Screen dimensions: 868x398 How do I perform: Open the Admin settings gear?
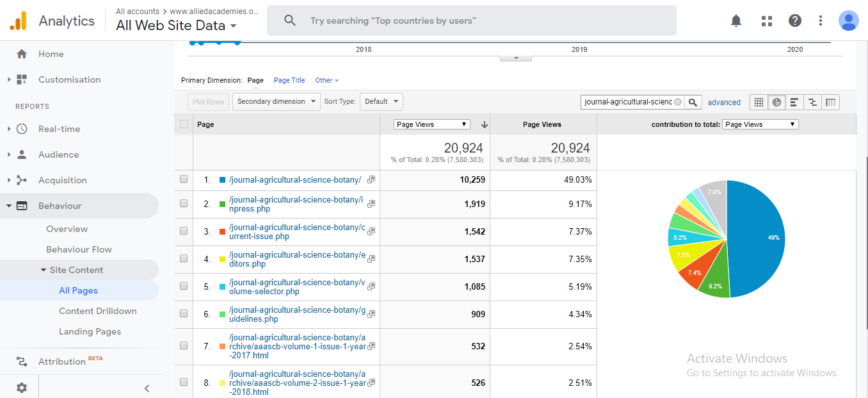tap(22, 388)
